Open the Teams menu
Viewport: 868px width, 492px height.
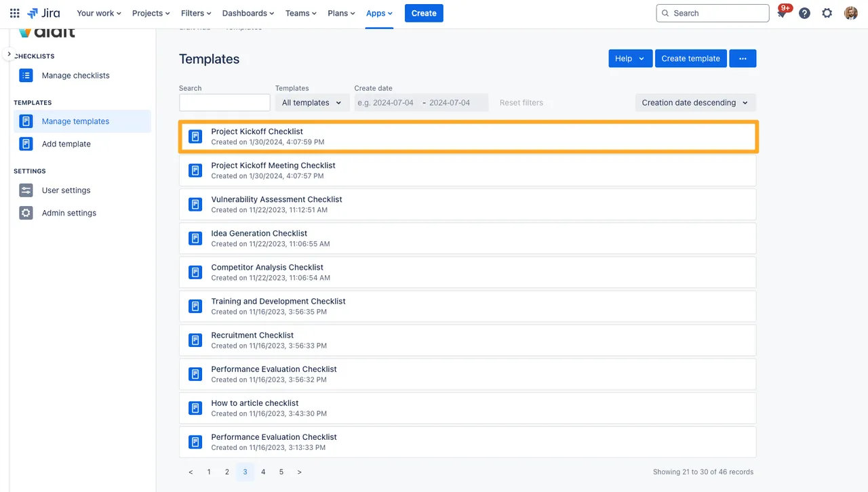pos(302,13)
